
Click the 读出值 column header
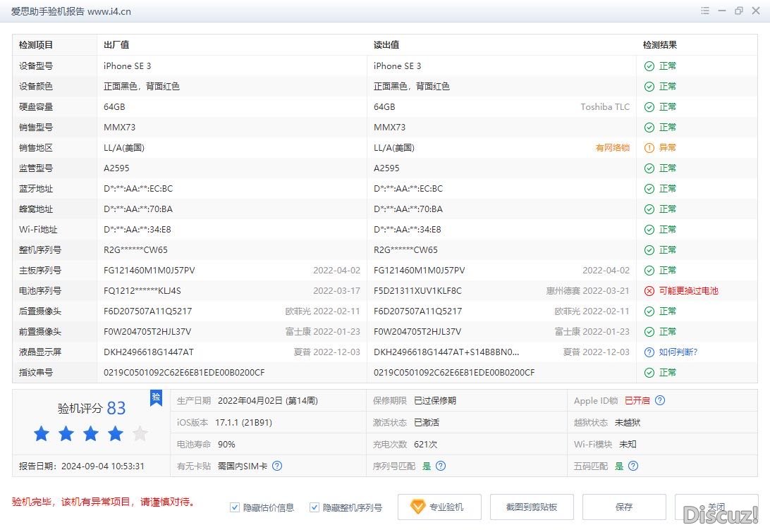click(386, 45)
